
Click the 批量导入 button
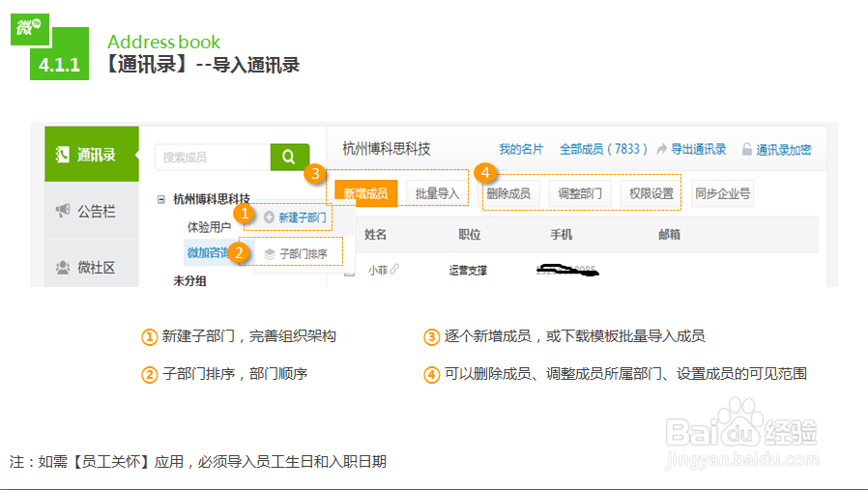(x=437, y=193)
